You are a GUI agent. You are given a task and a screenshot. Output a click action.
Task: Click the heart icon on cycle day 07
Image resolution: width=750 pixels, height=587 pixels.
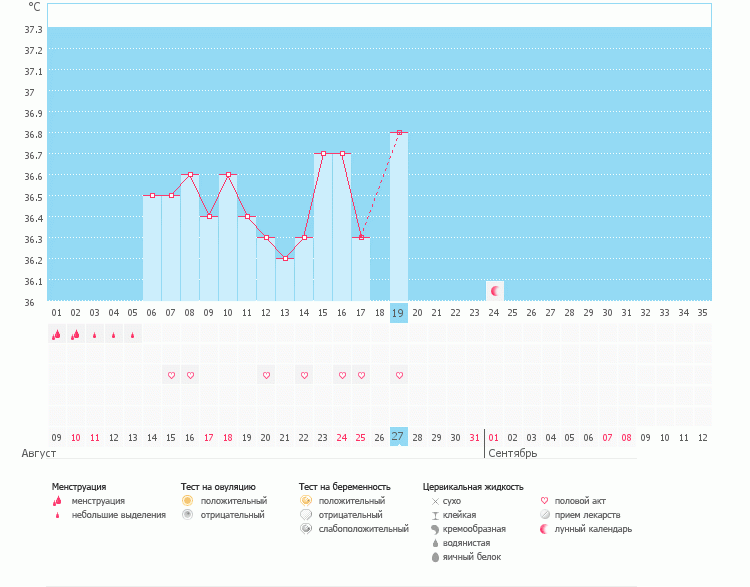point(171,375)
